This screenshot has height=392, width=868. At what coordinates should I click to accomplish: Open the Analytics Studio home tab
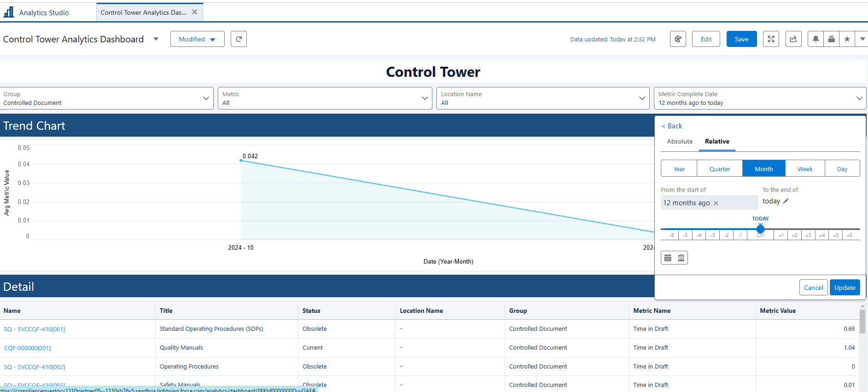44,12
